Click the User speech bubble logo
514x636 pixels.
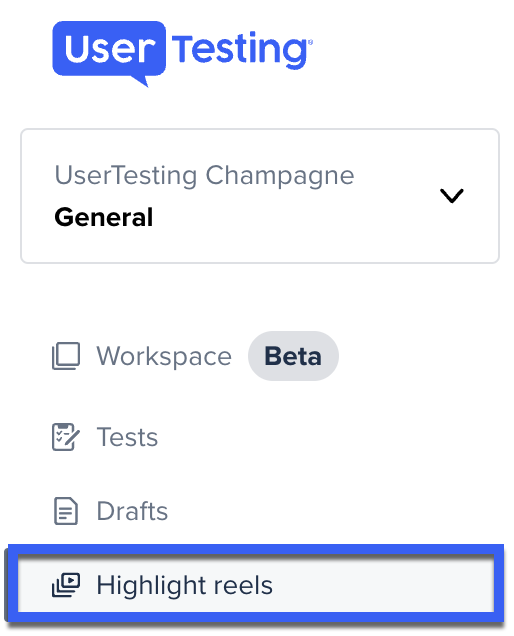pyautogui.click(x=109, y=52)
